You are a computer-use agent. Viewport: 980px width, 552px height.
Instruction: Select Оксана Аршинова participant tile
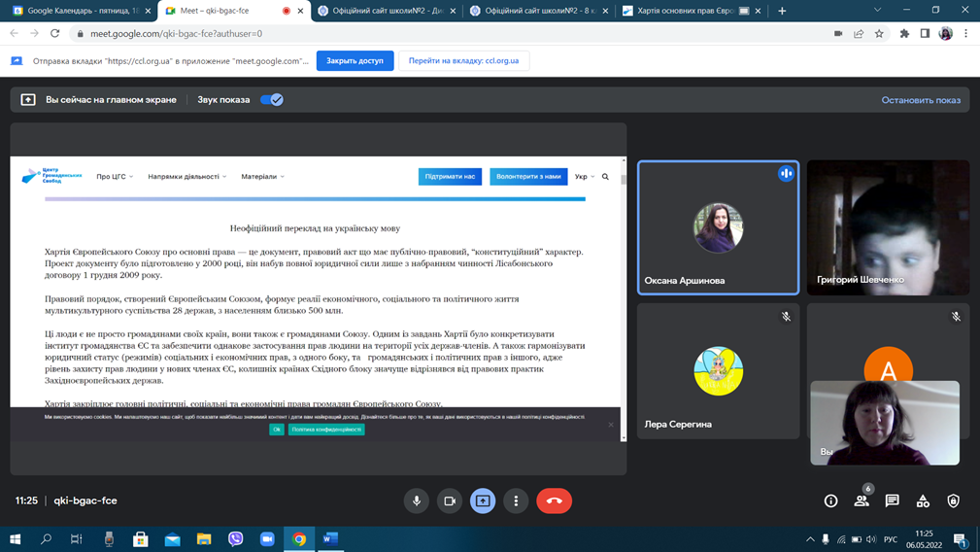[x=718, y=227]
